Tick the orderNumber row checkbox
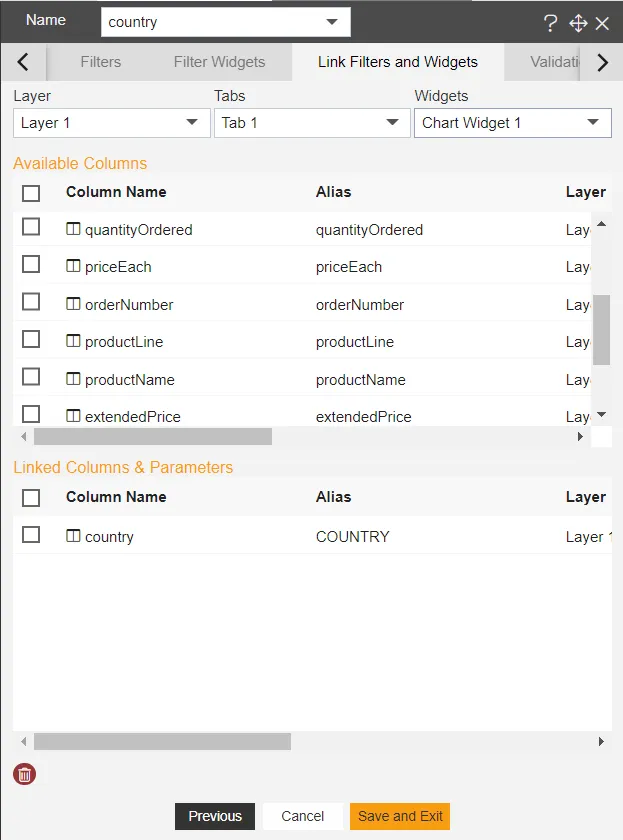623x840 pixels. coord(31,302)
